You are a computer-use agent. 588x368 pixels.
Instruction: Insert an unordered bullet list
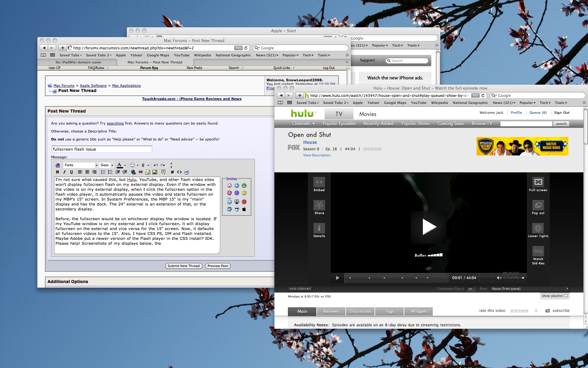pyautogui.click(x=110, y=172)
